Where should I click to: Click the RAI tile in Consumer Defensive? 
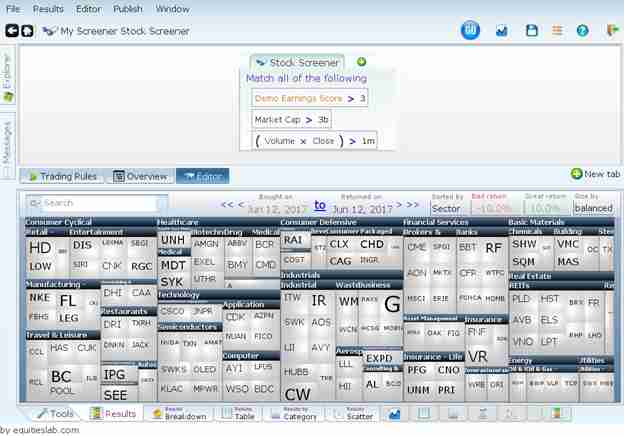click(293, 240)
